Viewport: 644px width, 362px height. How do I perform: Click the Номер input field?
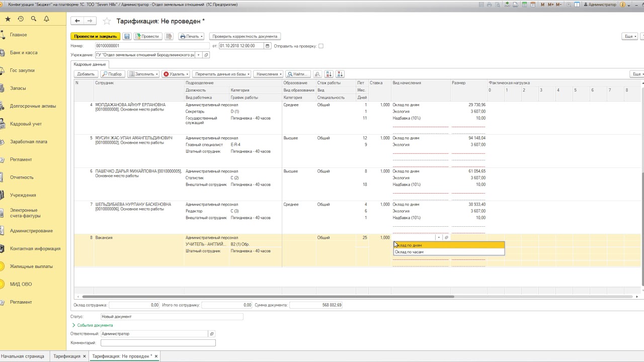[152, 46]
